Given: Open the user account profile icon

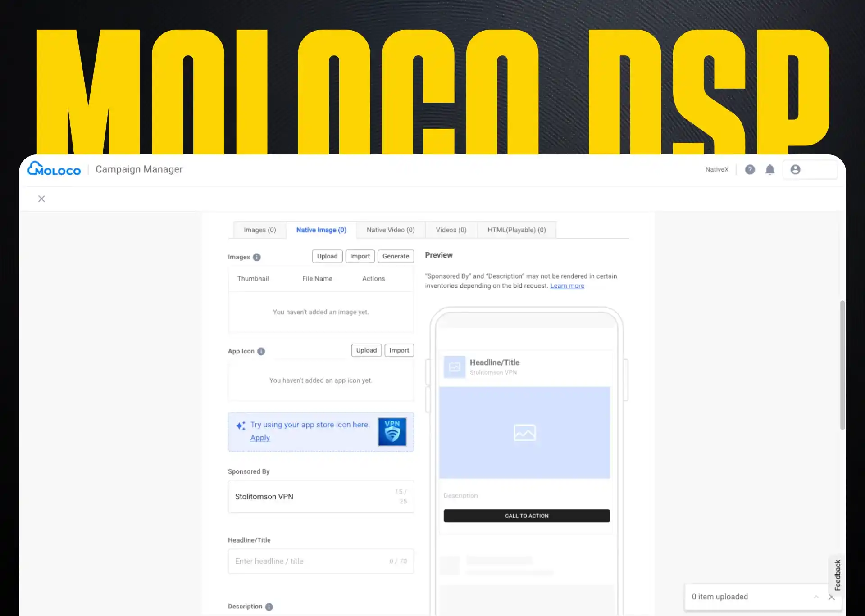Looking at the screenshot, I should click(795, 169).
